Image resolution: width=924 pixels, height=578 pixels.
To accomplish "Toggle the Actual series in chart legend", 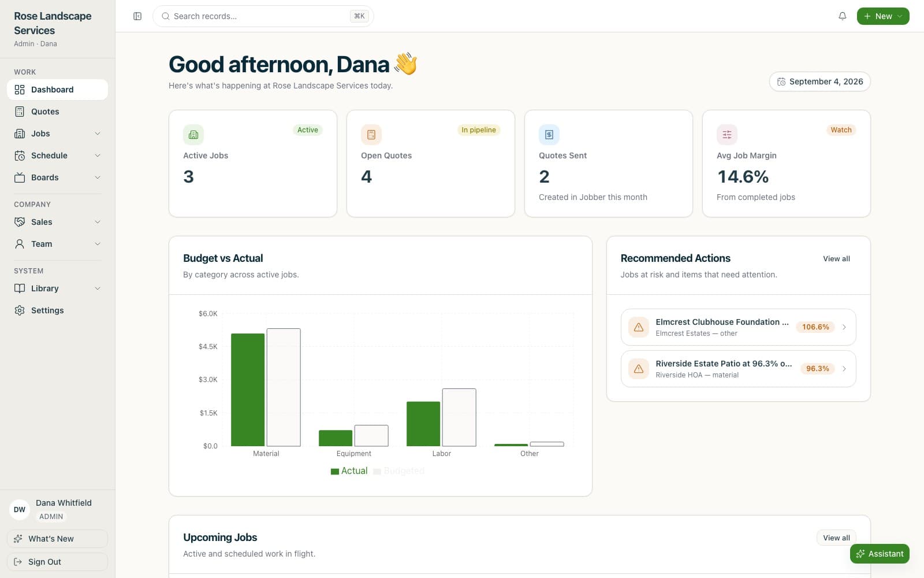I will 349,471.
